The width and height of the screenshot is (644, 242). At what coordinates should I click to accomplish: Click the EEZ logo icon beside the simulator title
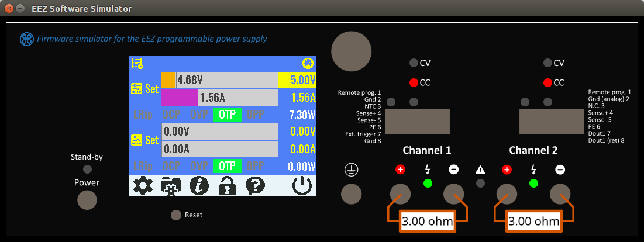27,39
